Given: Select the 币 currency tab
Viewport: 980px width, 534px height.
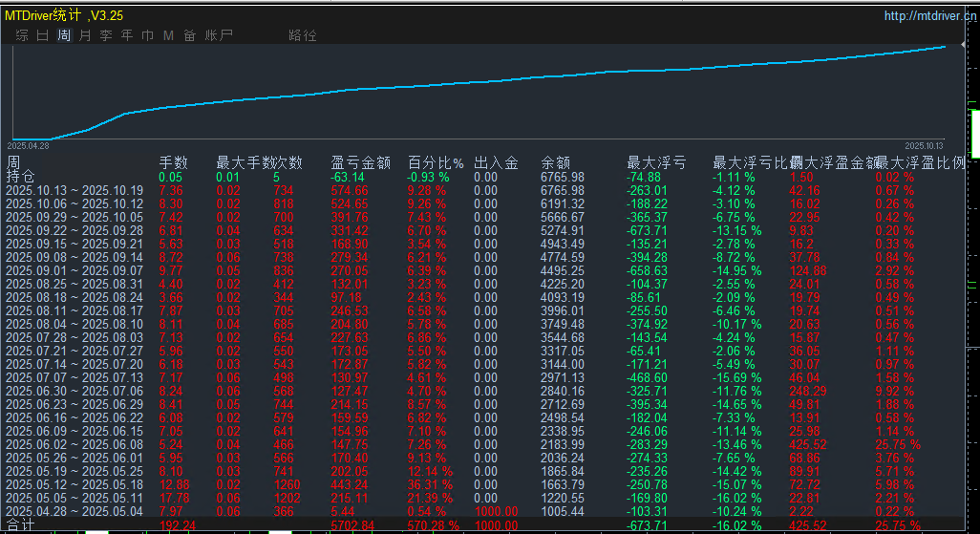Looking at the screenshot, I should [x=147, y=35].
